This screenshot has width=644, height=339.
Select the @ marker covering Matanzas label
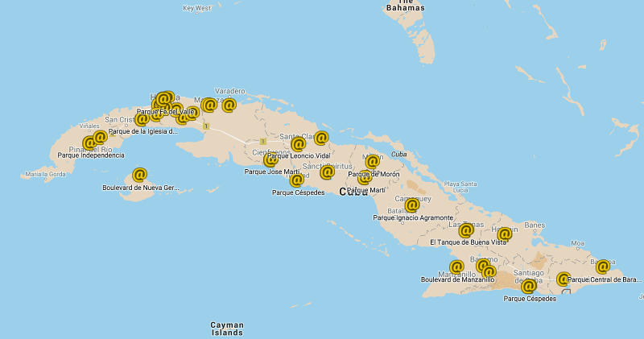click(209, 105)
